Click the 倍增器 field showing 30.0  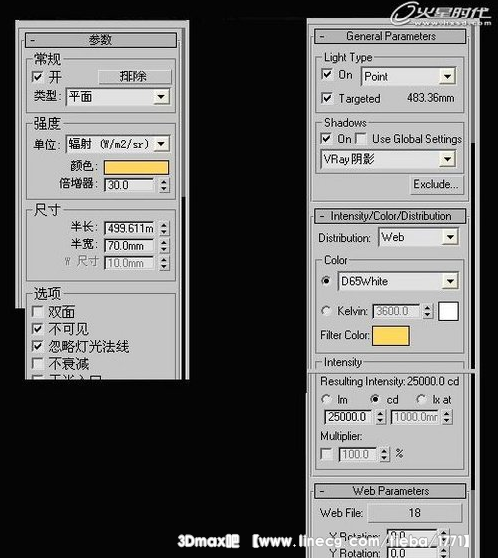(129, 185)
